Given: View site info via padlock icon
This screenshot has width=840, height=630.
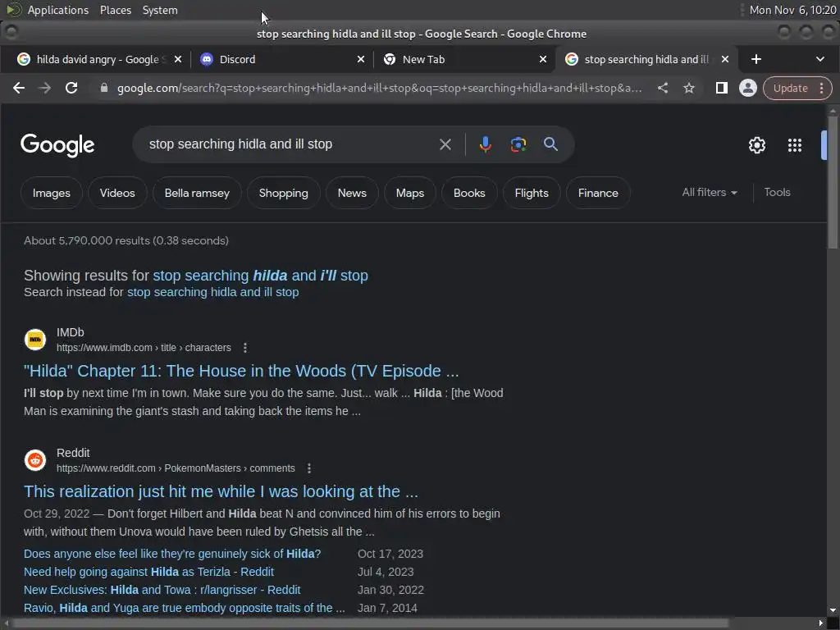Looking at the screenshot, I should click(104, 88).
